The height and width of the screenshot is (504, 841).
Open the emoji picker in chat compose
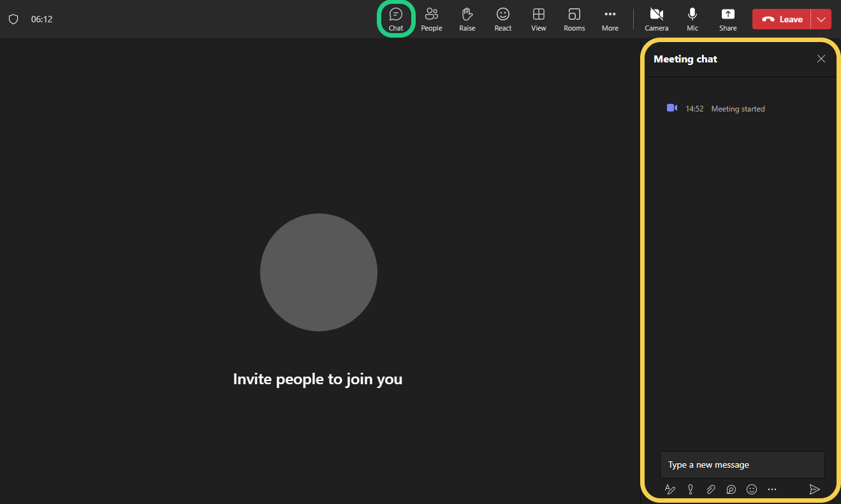[x=752, y=489]
